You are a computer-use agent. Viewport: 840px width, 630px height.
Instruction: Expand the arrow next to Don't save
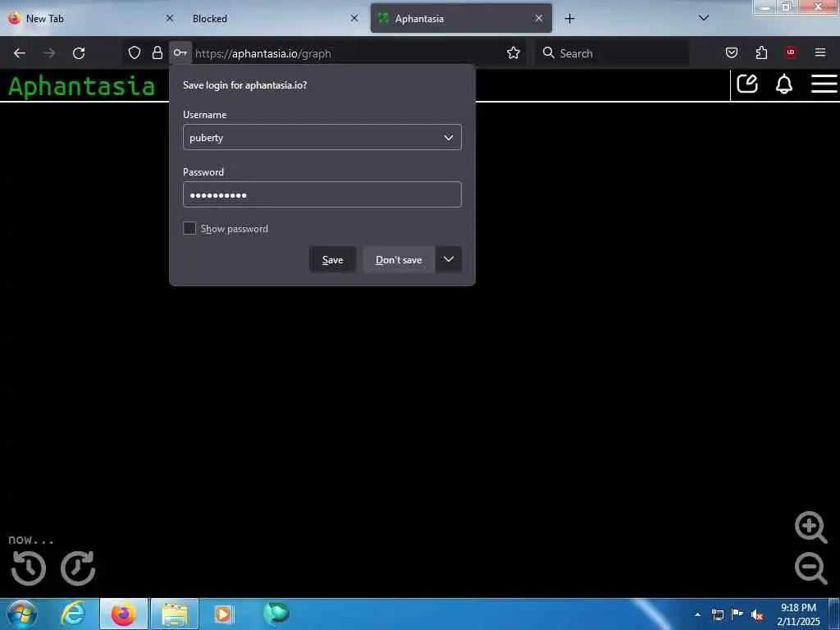[449, 259]
